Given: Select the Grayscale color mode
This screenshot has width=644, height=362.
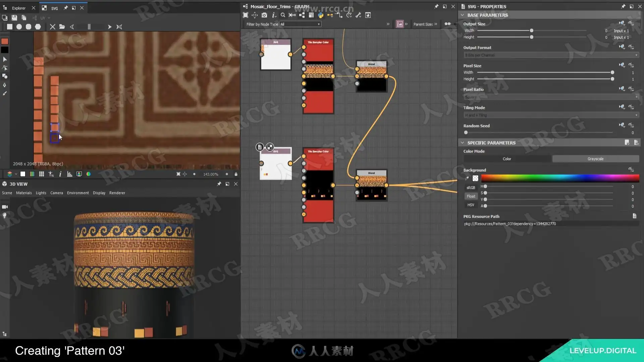Looking at the screenshot, I should tap(595, 159).
